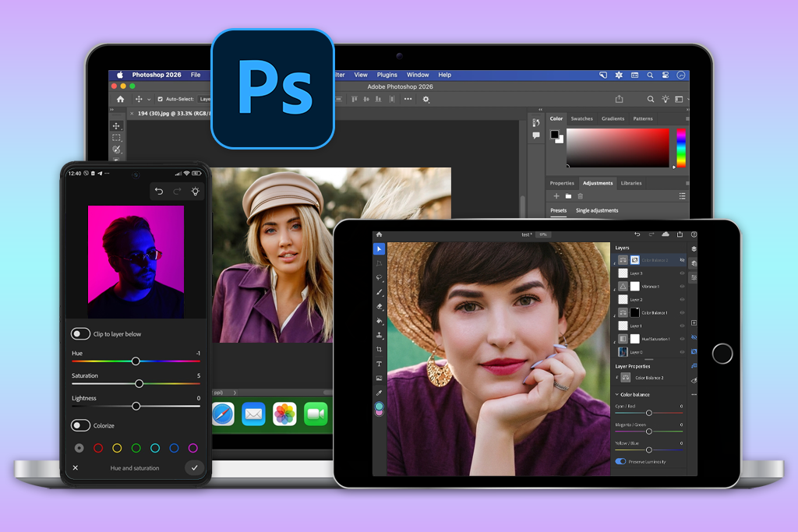Turn on the Colorize switch
This screenshot has height=532, width=798.
[80, 425]
